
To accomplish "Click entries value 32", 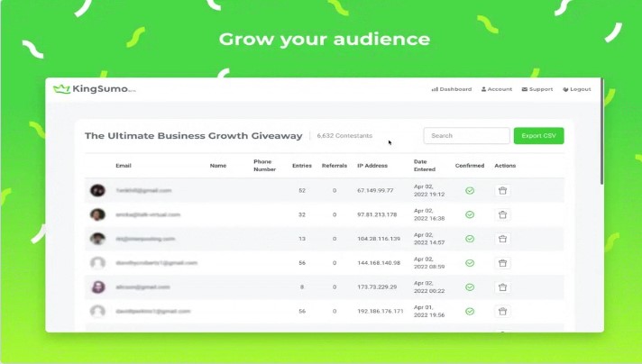I will pyautogui.click(x=302, y=214).
